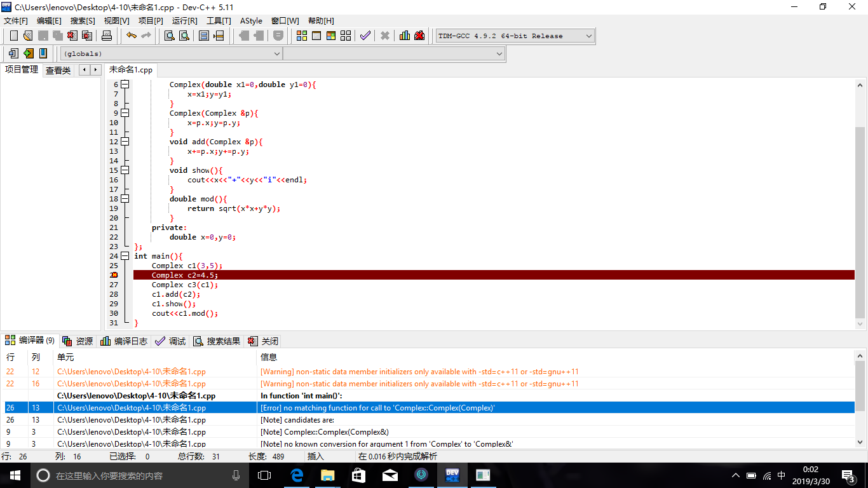This screenshot has width=868, height=488.
Task: Click the New file toolbar icon
Action: (x=13, y=36)
